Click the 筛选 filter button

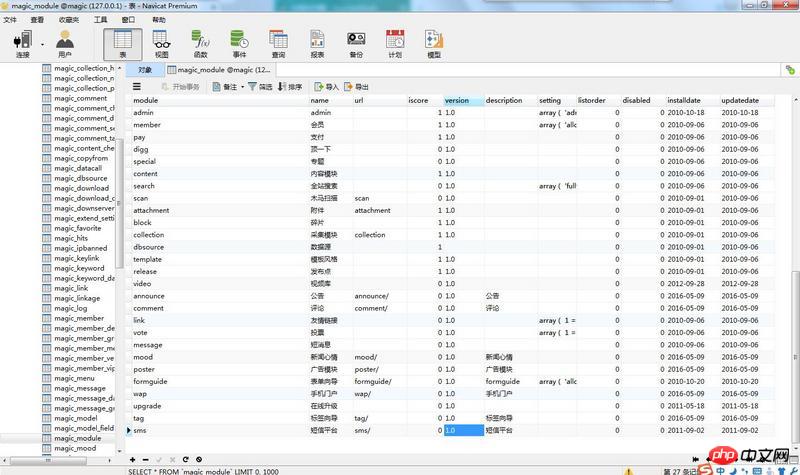[x=260, y=87]
